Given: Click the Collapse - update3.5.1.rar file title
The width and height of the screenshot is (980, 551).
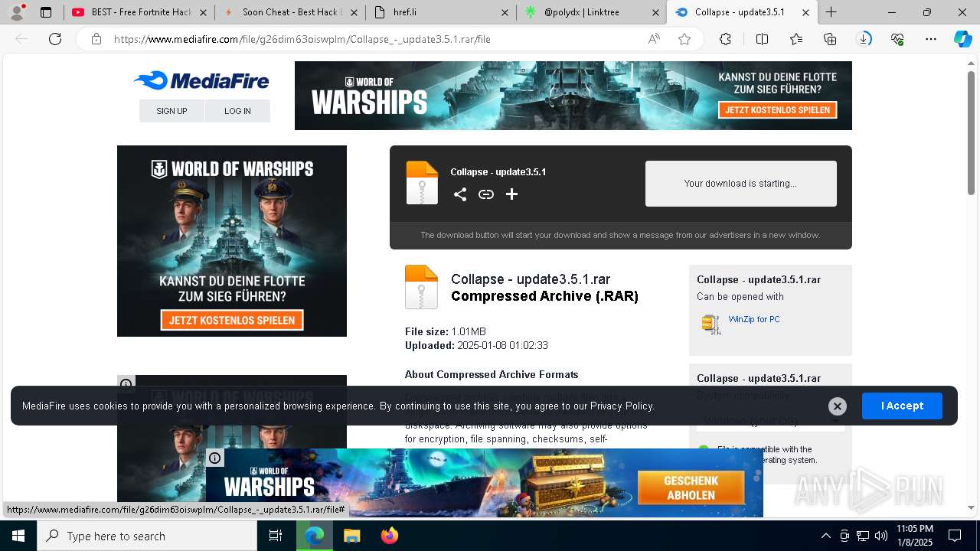Looking at the screenshot, I should pyautogui.click(x=531, y=279).
